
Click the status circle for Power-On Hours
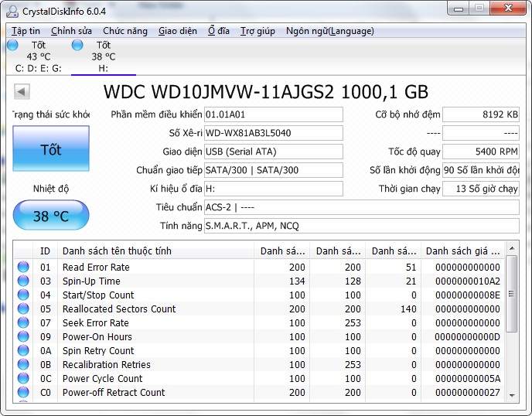point(23,336)
